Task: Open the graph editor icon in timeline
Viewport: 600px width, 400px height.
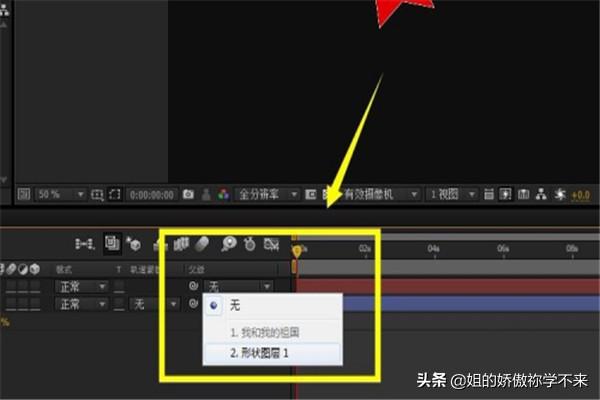Action: point(270,243)
